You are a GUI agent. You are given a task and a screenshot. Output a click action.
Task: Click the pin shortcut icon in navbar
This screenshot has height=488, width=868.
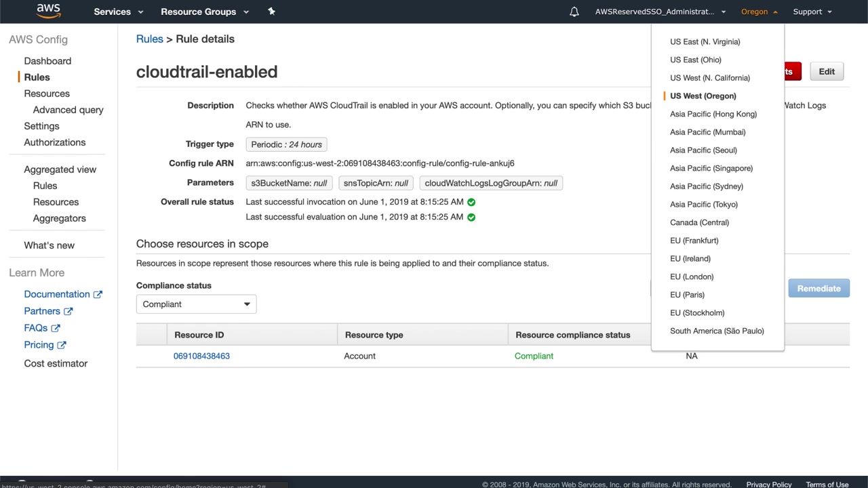pyautogui.click(x=271, y=12)
